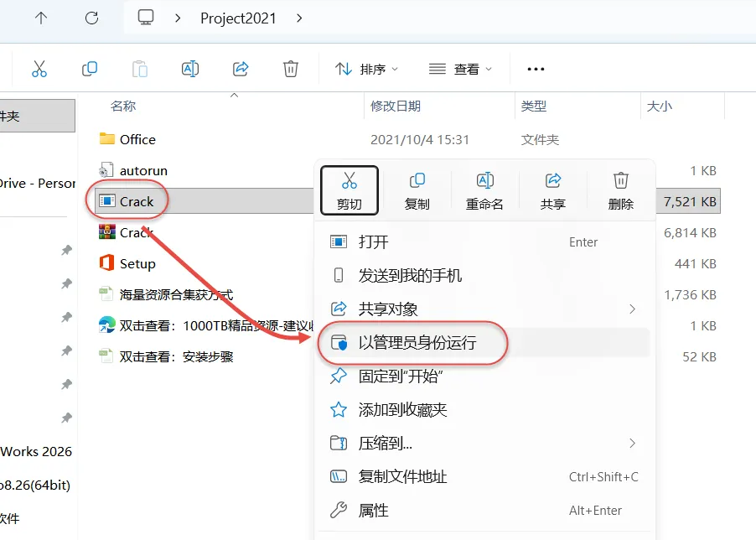Click the 6,814 KB size cell
Viewport: 756px width, 540px height.
[x=690, y=233]
